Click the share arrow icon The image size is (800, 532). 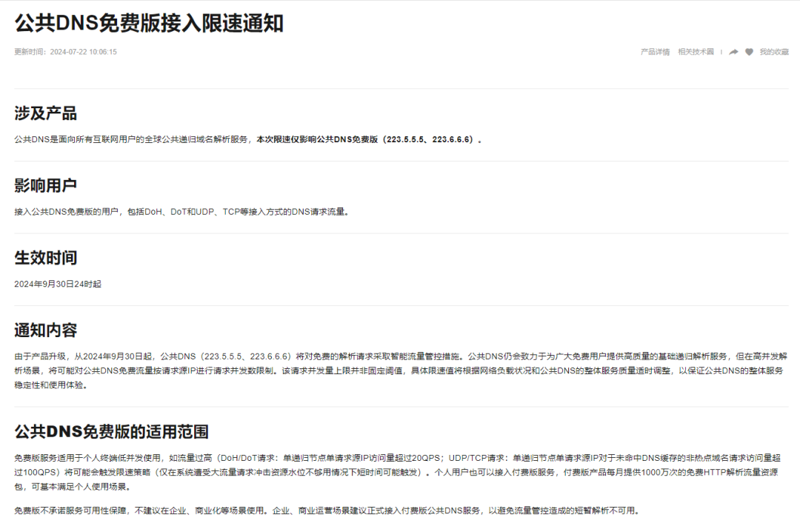pos(733,52)
